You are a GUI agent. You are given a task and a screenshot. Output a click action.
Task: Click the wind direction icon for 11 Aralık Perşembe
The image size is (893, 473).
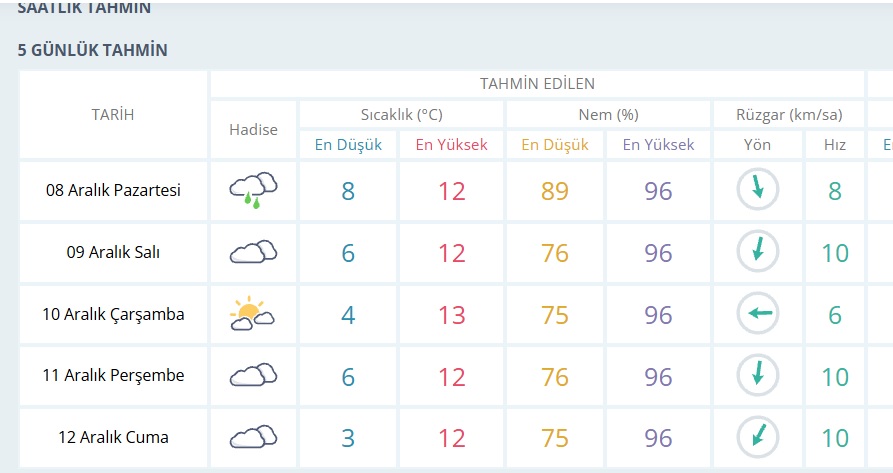[757, 376]
